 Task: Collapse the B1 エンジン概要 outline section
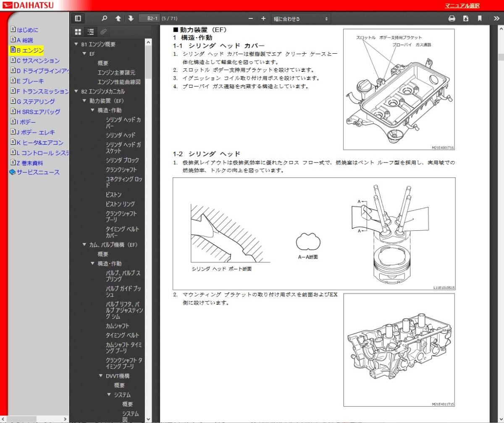point(76,44)
